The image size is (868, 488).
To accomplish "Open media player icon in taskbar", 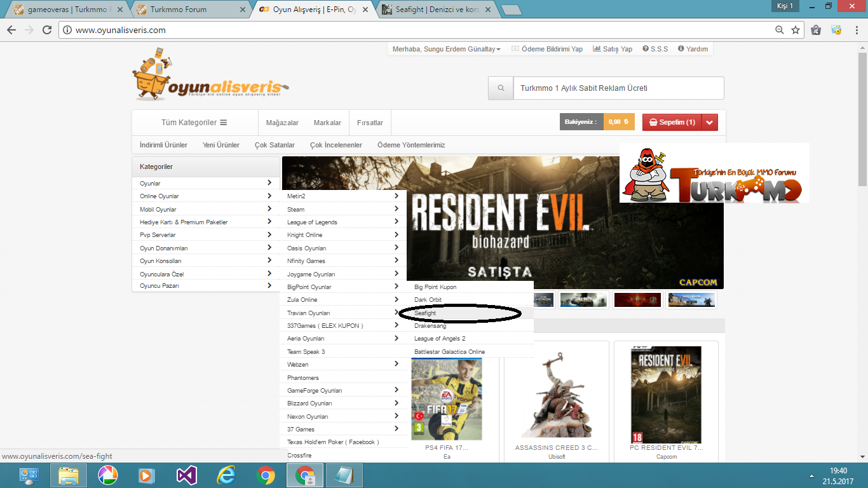I will click(147, 475).
